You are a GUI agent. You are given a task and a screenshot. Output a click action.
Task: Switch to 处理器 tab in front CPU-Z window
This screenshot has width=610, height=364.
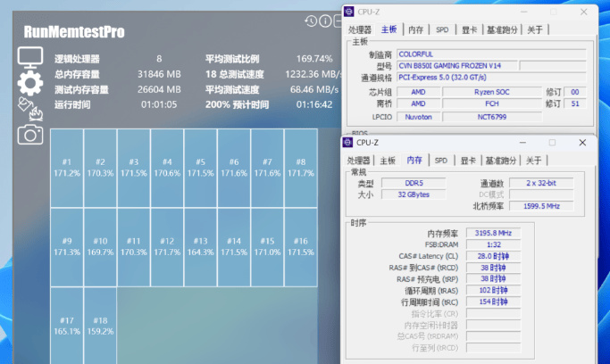point(358,161)
